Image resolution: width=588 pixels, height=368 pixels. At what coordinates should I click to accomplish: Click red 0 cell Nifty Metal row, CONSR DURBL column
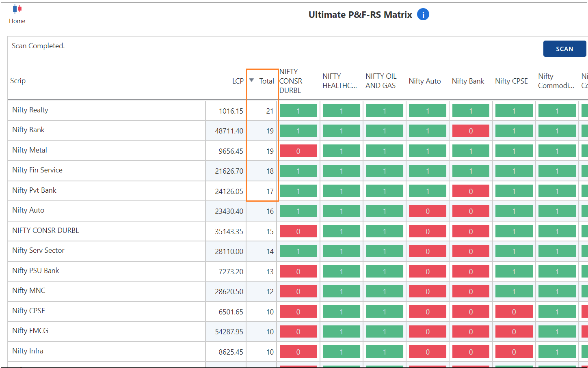(298, 151)
